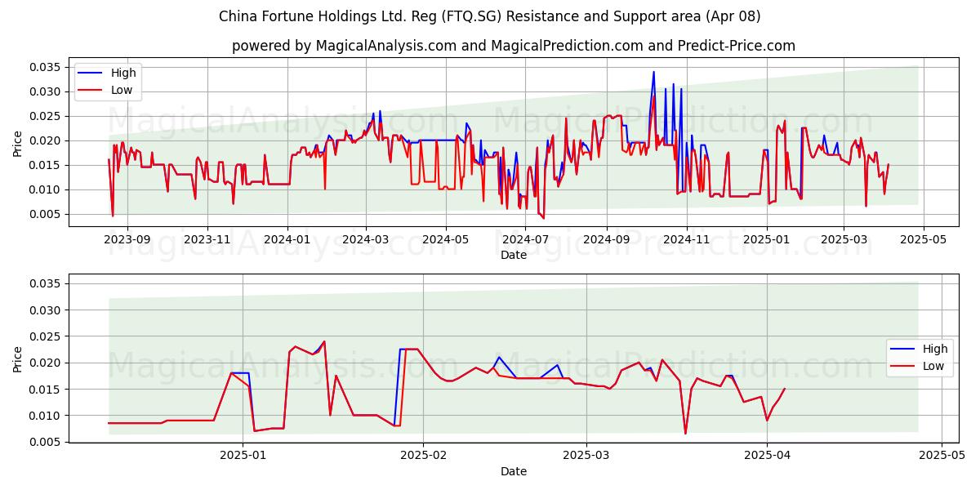Viewport: 980px width, 490px height.
Task: Click the '0.010' y-axis tick in bottom chart
Action: (47, 416)
